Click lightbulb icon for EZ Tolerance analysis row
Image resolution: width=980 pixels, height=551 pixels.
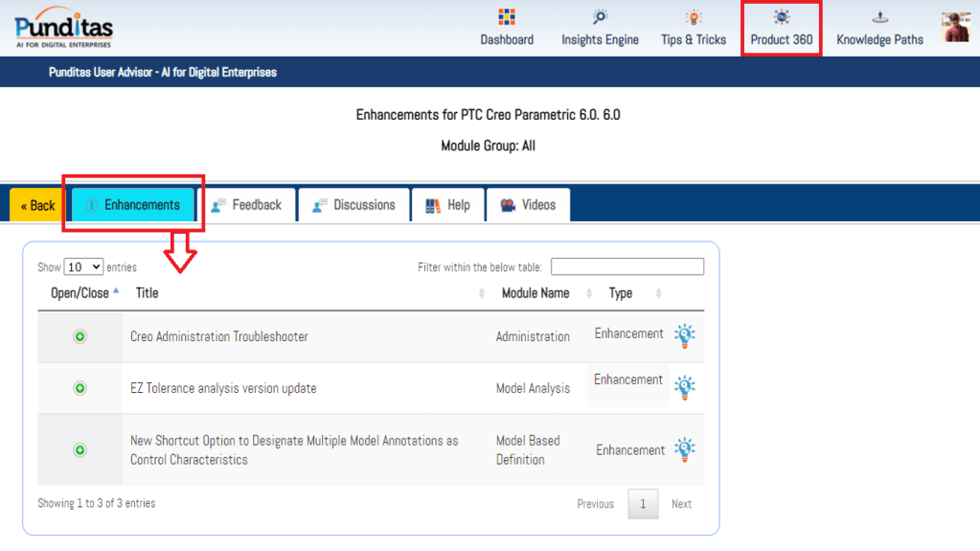(684, 387)
